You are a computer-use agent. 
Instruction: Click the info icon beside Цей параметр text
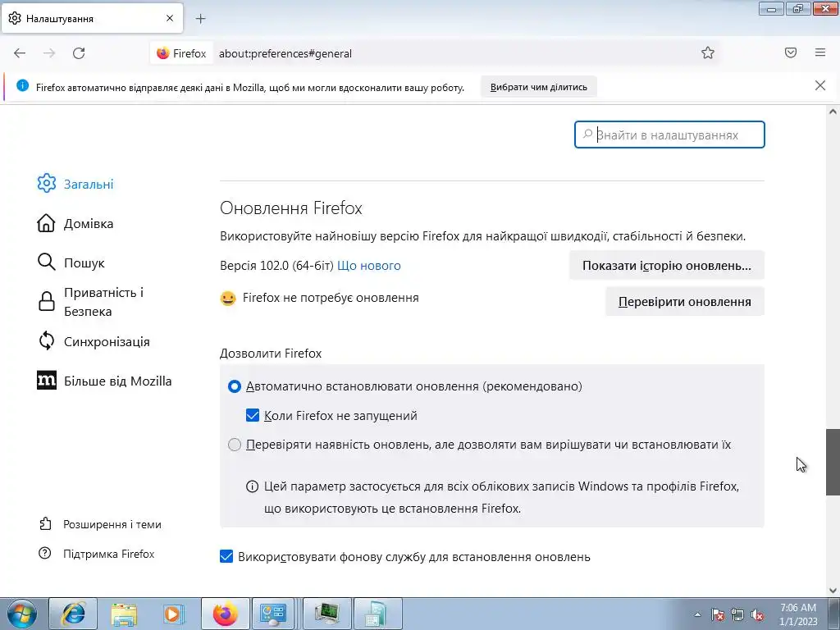point(252,486)
